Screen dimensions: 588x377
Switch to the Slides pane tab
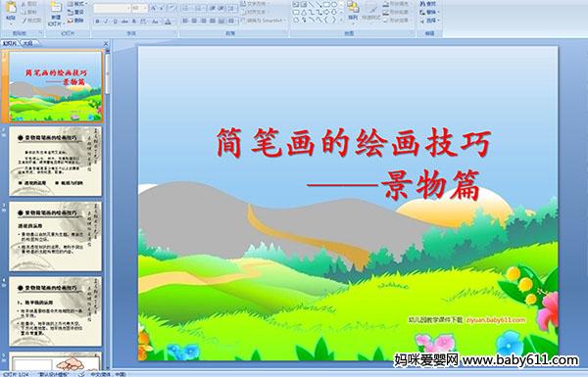point(10,43)
